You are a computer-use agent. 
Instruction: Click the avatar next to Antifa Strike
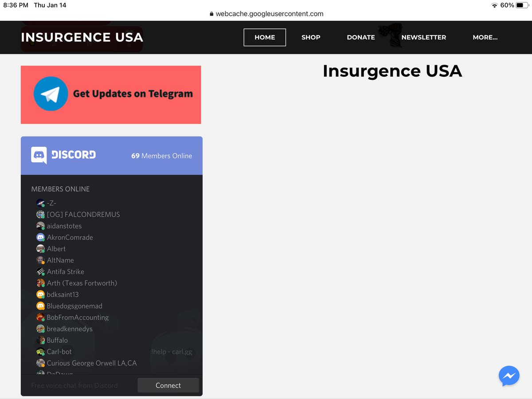pos(40,272)
